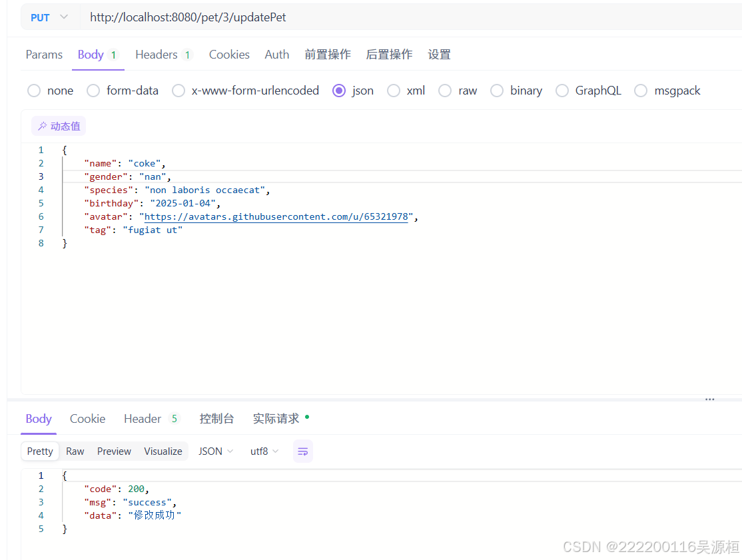Switch to the response Body tab
Image resolution: width=742 pixels, height=560 pixels.
[39, 419]
